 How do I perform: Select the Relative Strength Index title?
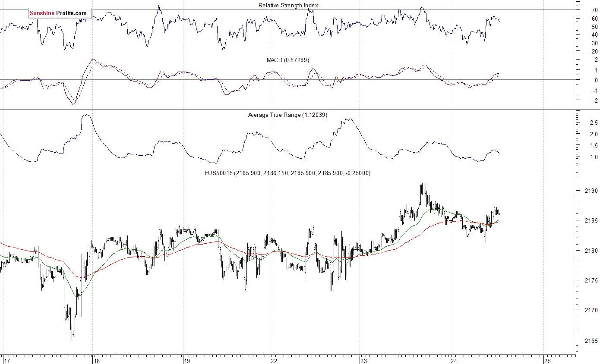point(288,5)
